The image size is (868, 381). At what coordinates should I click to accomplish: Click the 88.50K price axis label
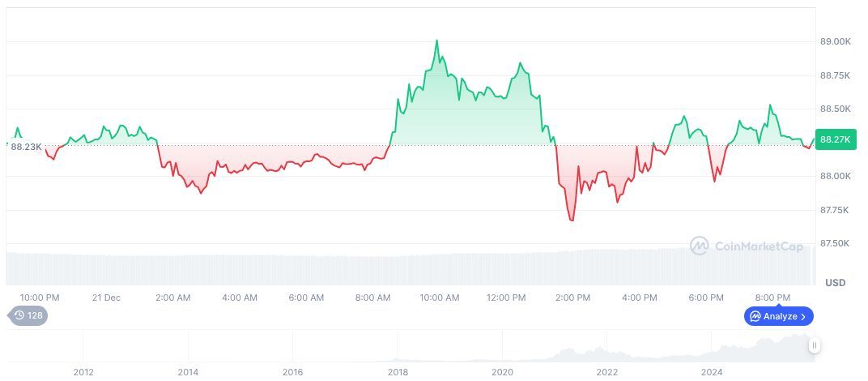tap(835, 109)
